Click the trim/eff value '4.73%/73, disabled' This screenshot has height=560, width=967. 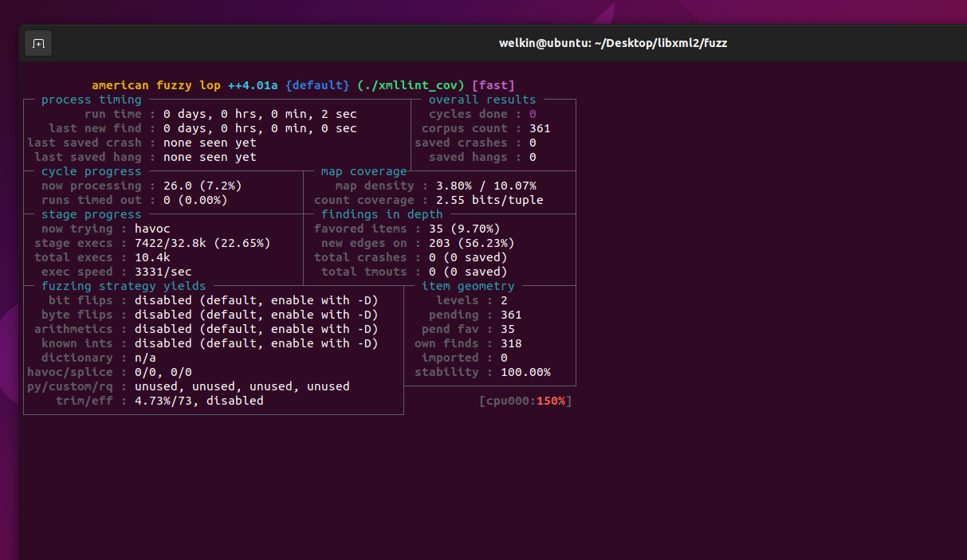(199, 401)
